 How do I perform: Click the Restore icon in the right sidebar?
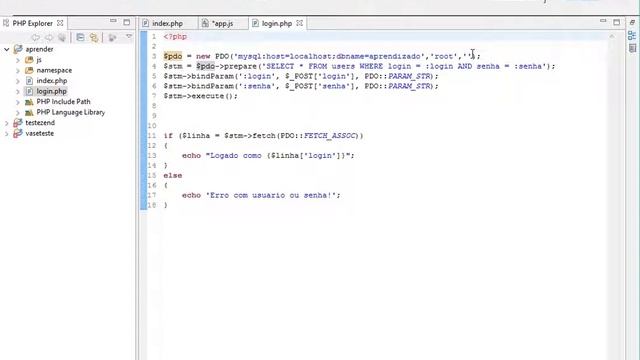(632, 22)
